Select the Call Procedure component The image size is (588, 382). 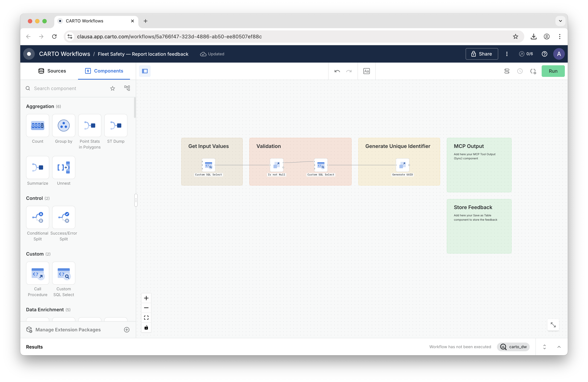(x=37, y=273)
